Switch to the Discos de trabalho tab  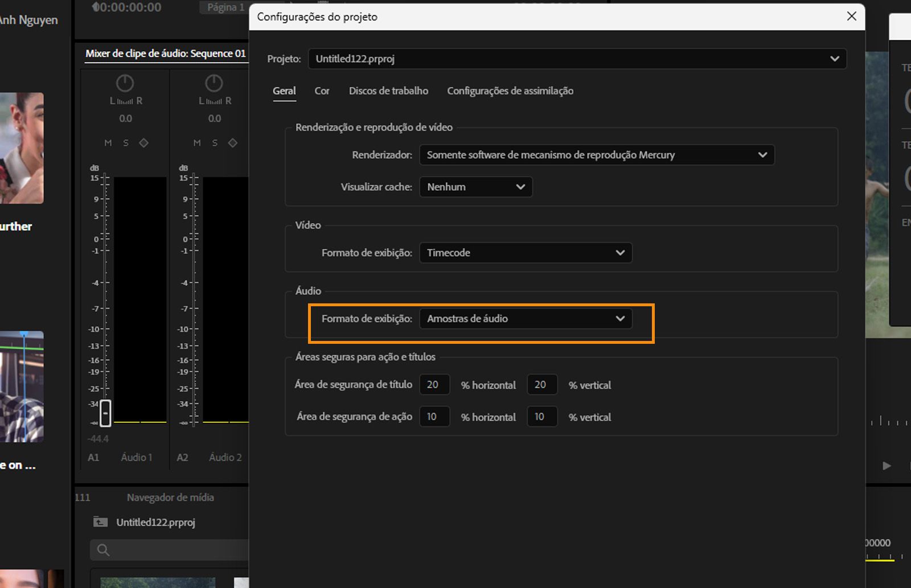388,91
